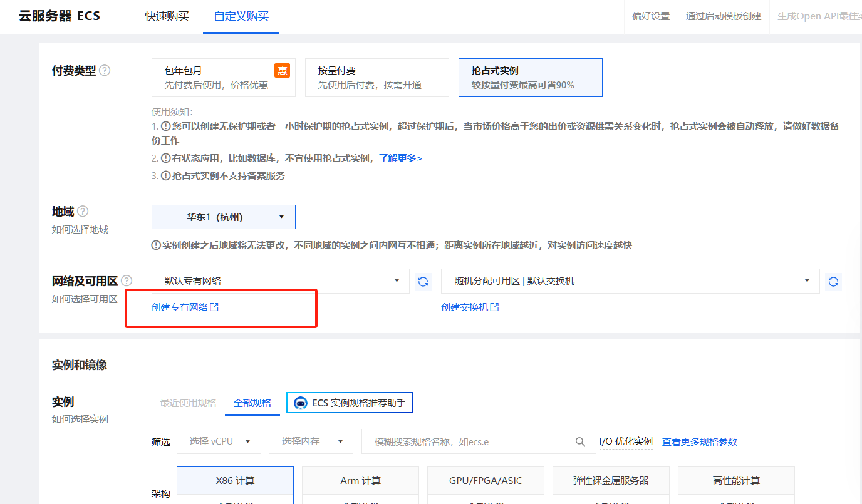
Task: Open 查看更多规格参数 link
Action: click(x=700, y=441)
